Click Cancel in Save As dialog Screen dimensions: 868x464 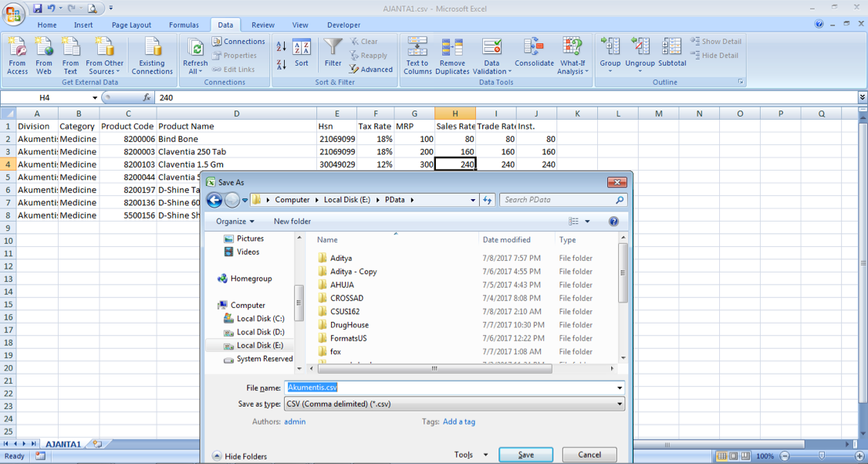589,455
